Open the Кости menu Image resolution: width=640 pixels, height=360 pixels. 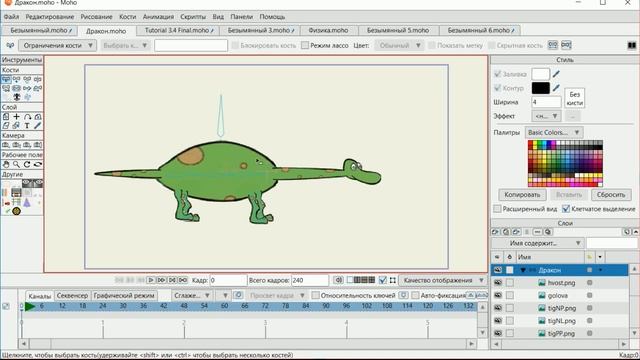click(x=127, y=17)
